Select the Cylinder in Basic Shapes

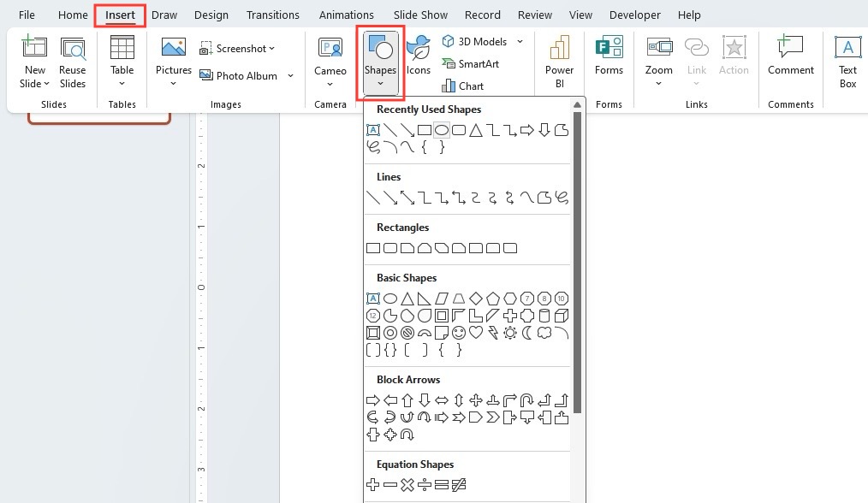click(544, 316)
